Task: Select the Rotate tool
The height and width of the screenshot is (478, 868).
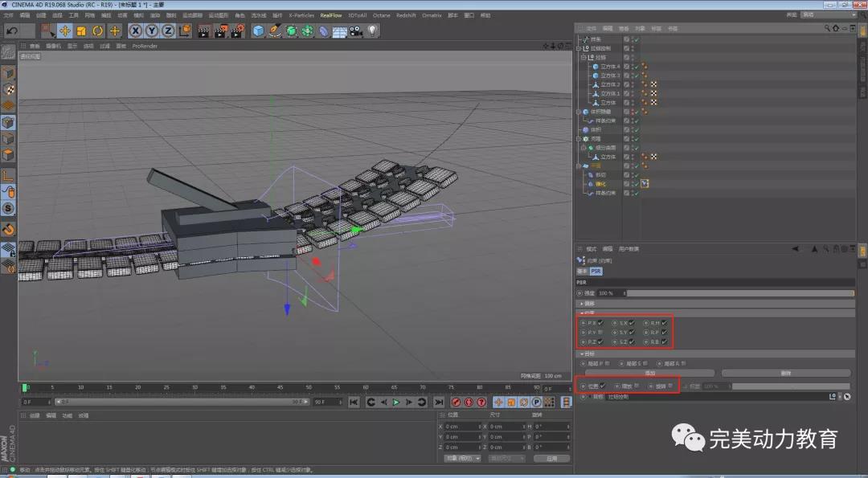Action: point(98,31)
